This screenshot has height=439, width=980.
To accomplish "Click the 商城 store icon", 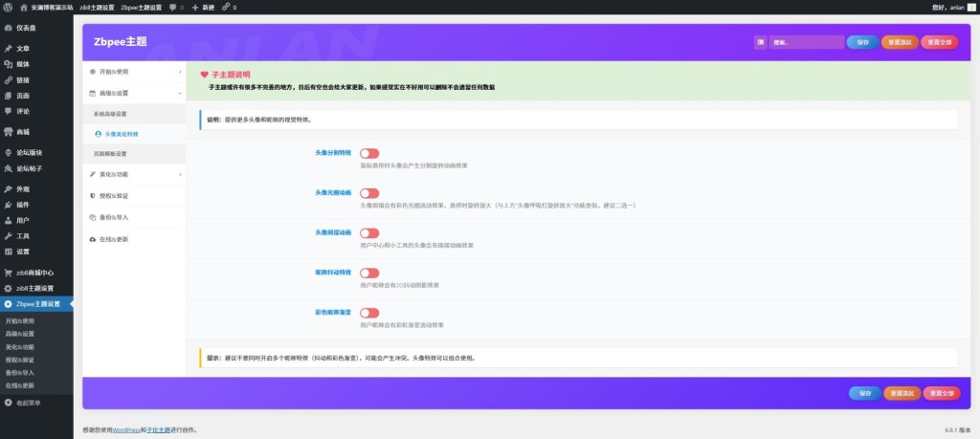I will pos(8,132).
